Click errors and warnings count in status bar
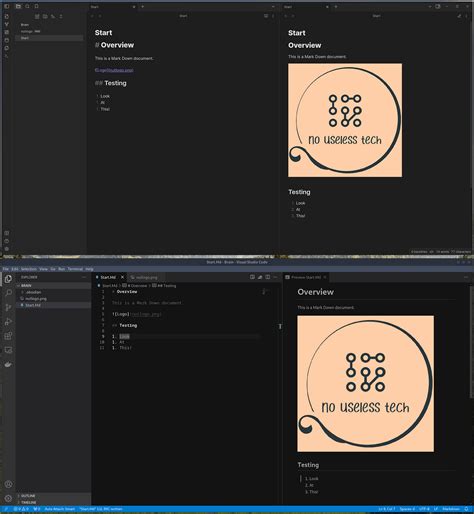The image size is (474, 514). pos(21,509)
